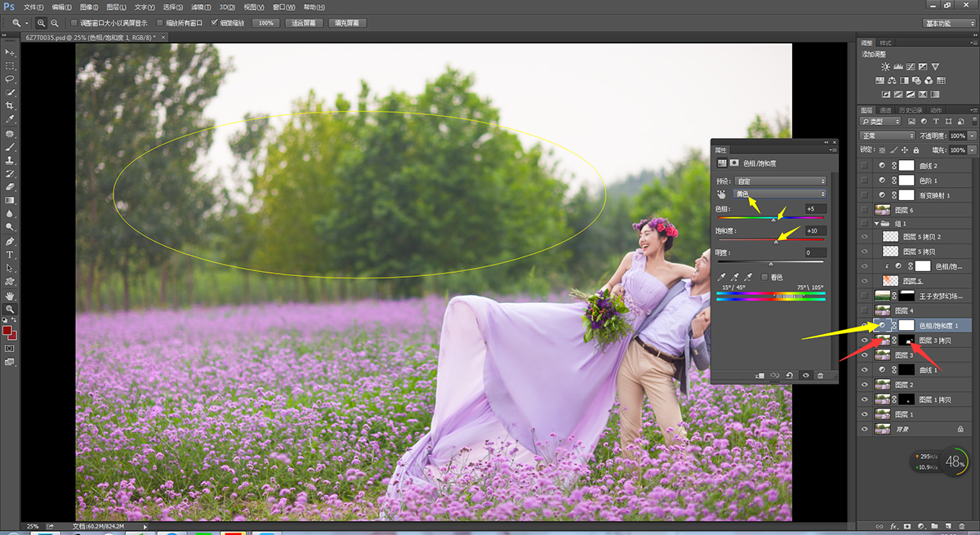Switch to the 历史记录 tab
The height and width of the screenshot is (535, 980).
coord(911,110)
